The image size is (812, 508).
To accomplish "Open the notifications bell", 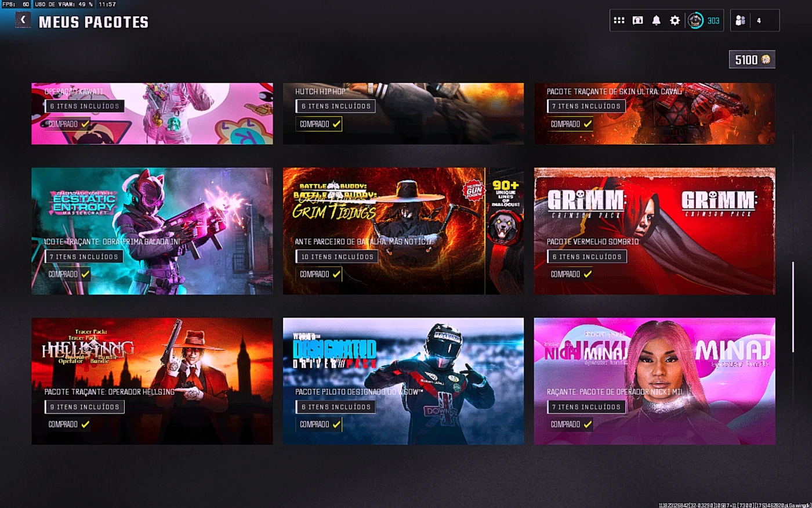I will pos(656,20).
